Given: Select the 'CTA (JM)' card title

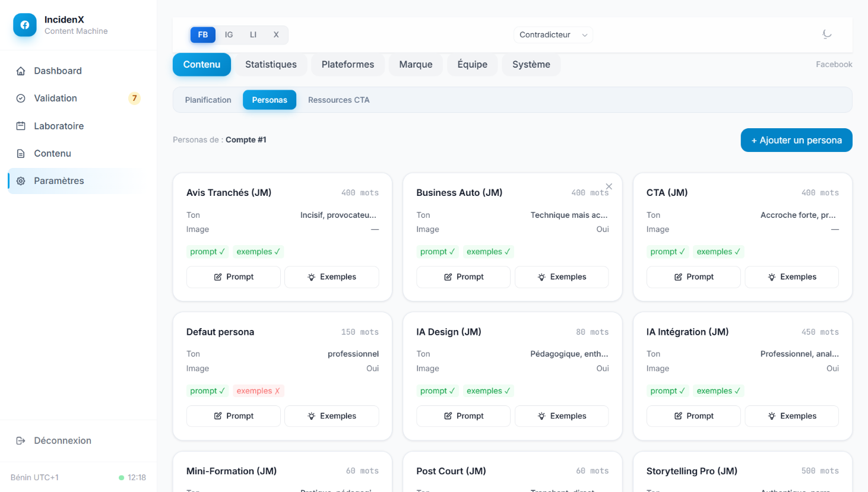Looking at the screenshot, I should pyautogui.click(x=667, y=192).
